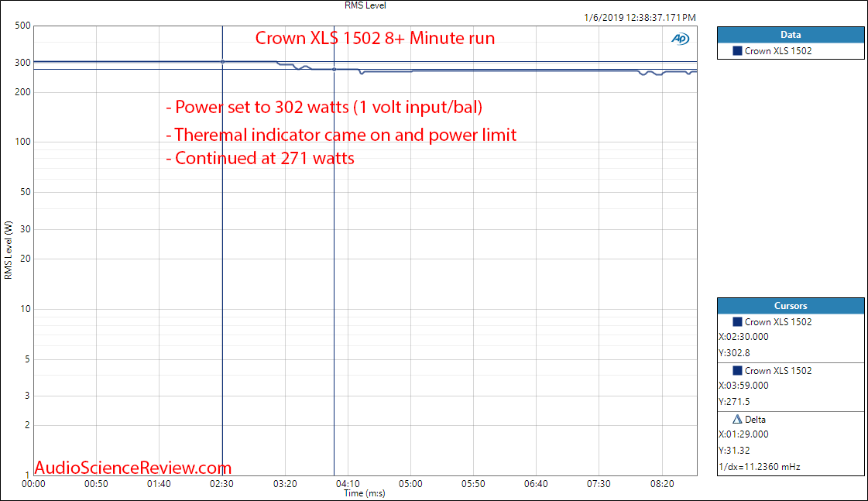Click the Power set to 302 watts annotation
Image resolution: width=868 pixels, height=501 pixels.
[324, 106]
